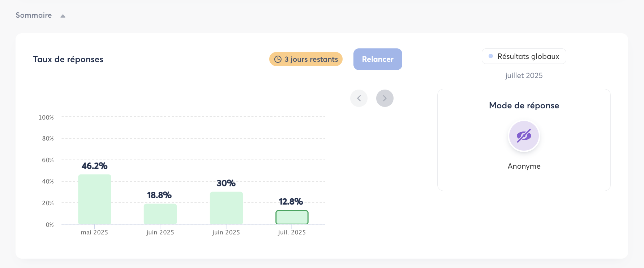Screen dimensions: 644x268
Task: Select the mai 2025 bar at 46.2%
Action: [95, 199]
